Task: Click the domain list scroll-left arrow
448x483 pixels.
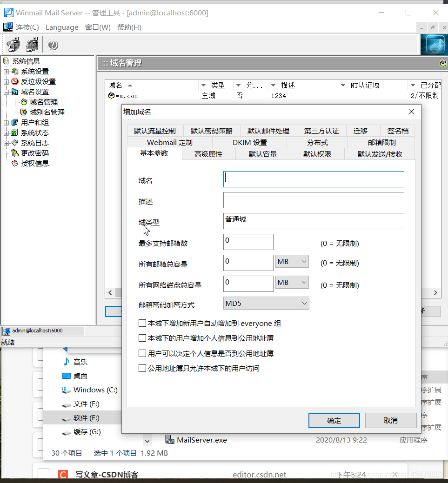Action: click(x=110, y=292)
